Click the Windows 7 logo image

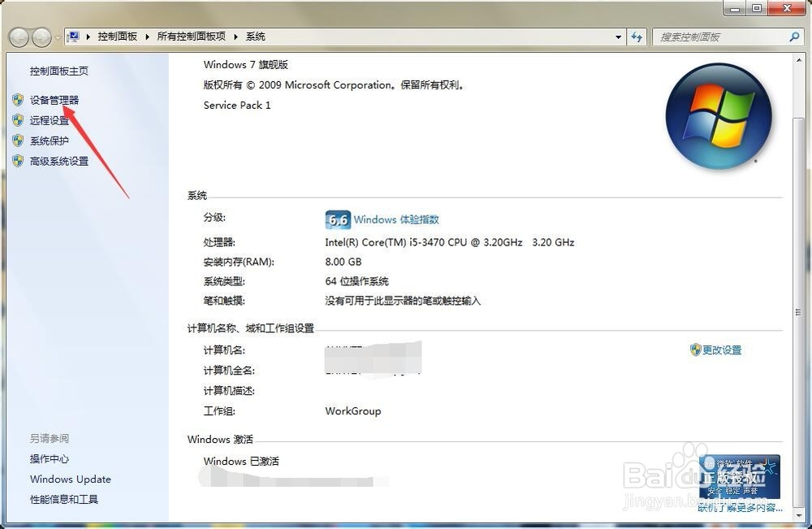tap(719, 115)
